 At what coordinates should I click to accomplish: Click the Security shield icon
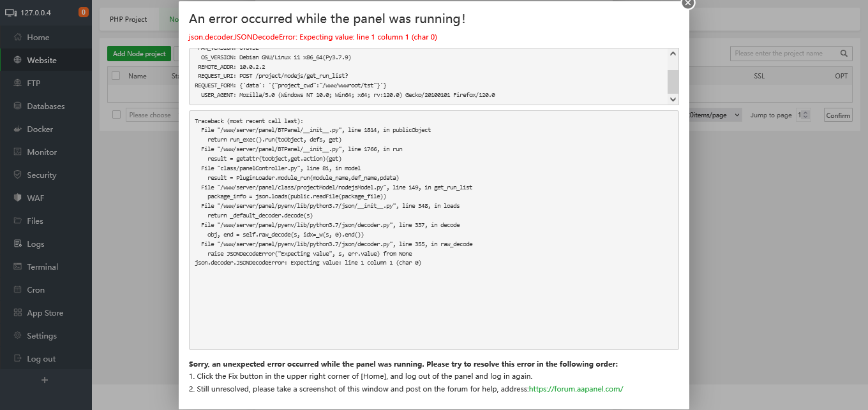[17, 175]
